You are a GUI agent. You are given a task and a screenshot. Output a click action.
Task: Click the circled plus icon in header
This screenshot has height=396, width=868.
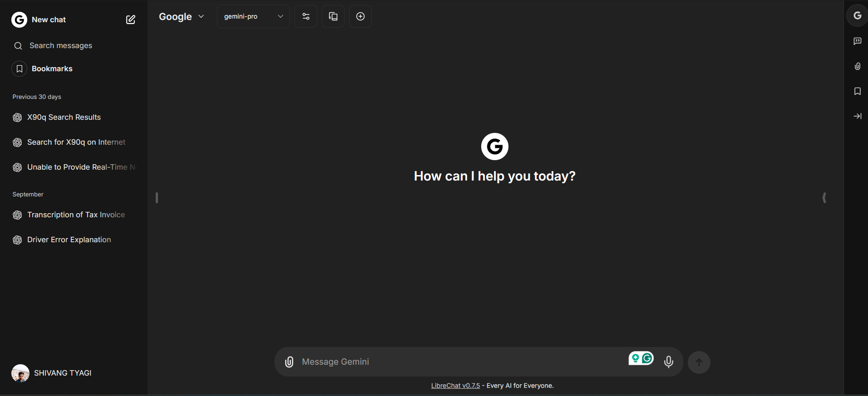pyautogui.click(x=360, y=16)
